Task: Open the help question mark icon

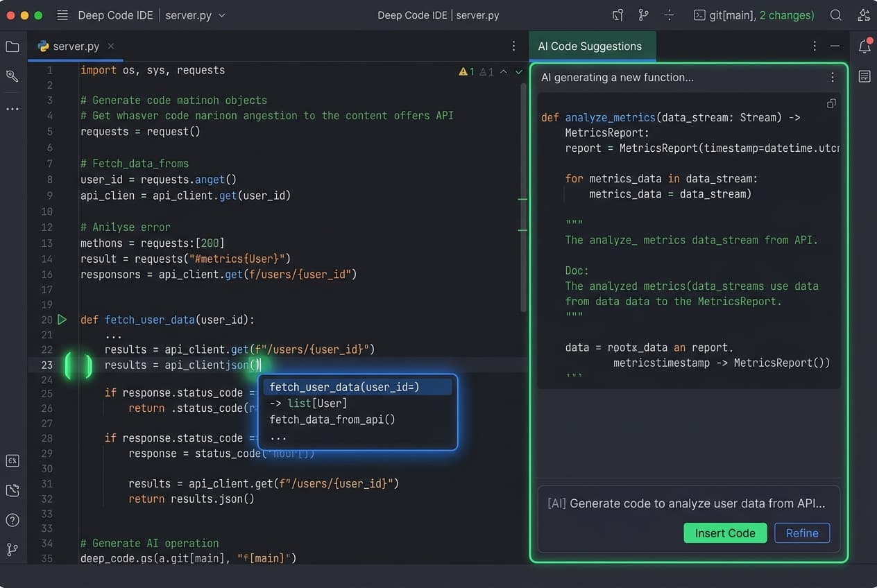Action: click(x=12, y=520)
